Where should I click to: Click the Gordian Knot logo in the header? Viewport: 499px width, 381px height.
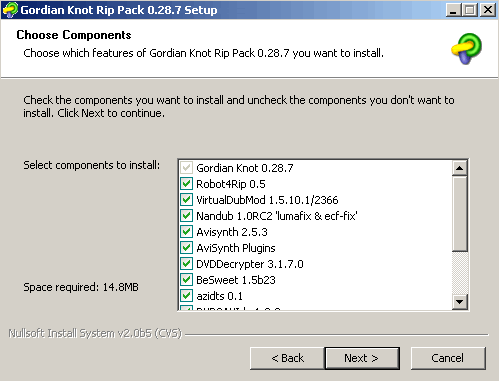click(467, 49)
